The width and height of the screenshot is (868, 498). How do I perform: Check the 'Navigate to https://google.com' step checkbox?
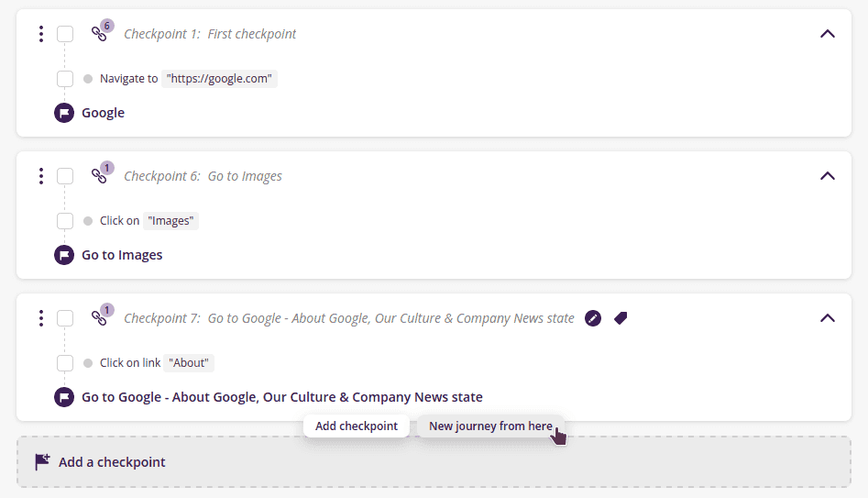point(65,79)
